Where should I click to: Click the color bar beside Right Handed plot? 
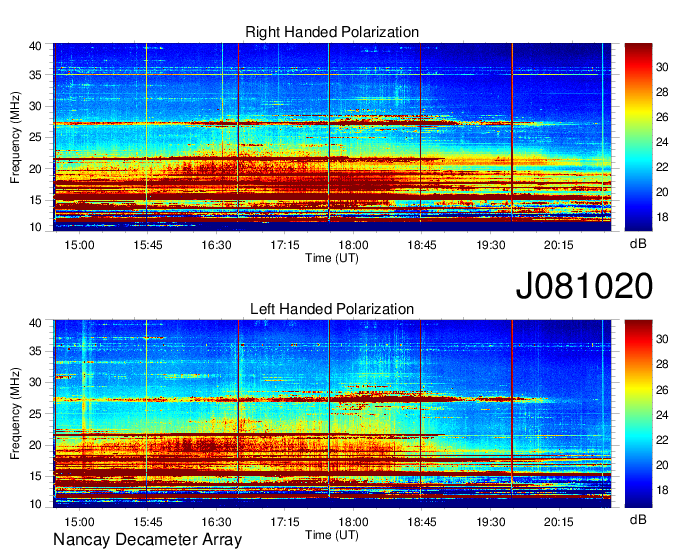point(638,137)
